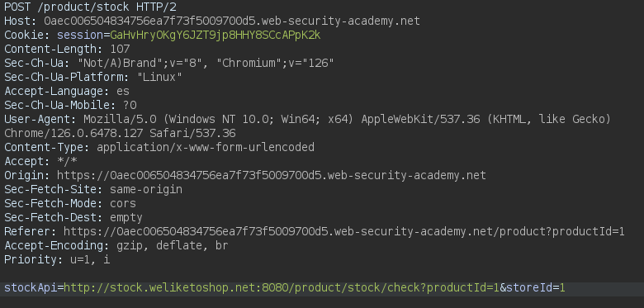The image size is (644, 308).
Task: Click the storeId=1 body parameter
Action: tap(536, 287)
